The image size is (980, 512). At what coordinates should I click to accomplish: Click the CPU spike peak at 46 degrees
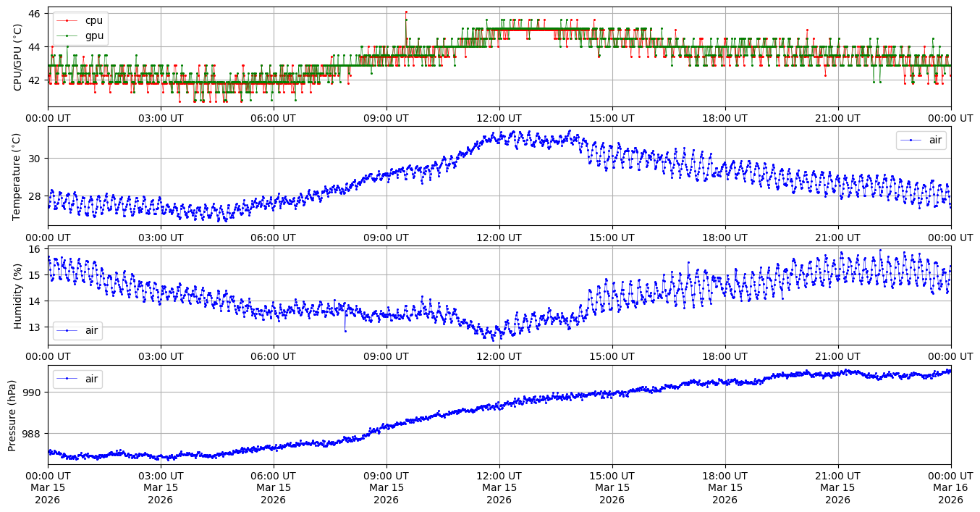pos(406,12)
